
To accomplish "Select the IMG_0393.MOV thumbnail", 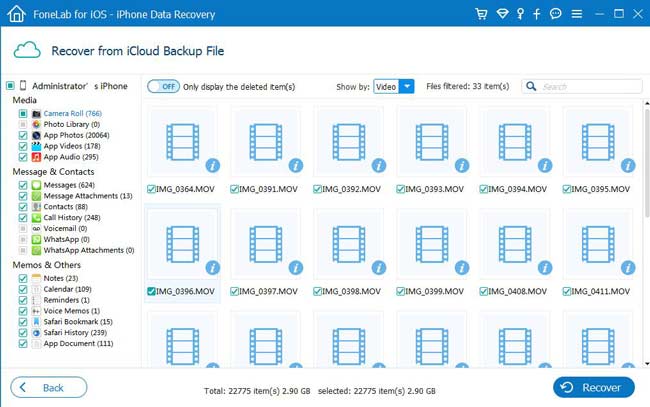I will [x=432, y=141].
